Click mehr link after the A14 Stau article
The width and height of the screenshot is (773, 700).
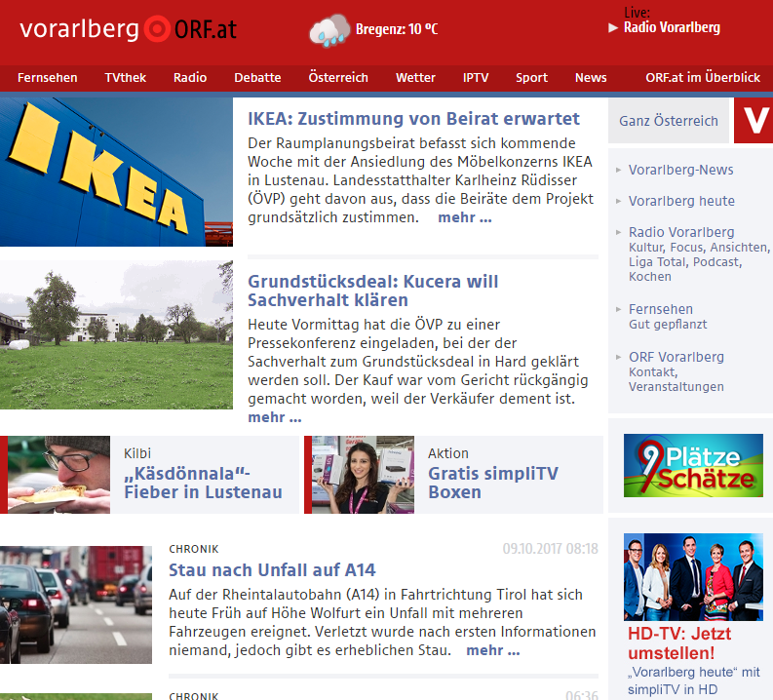pos(493,650)
